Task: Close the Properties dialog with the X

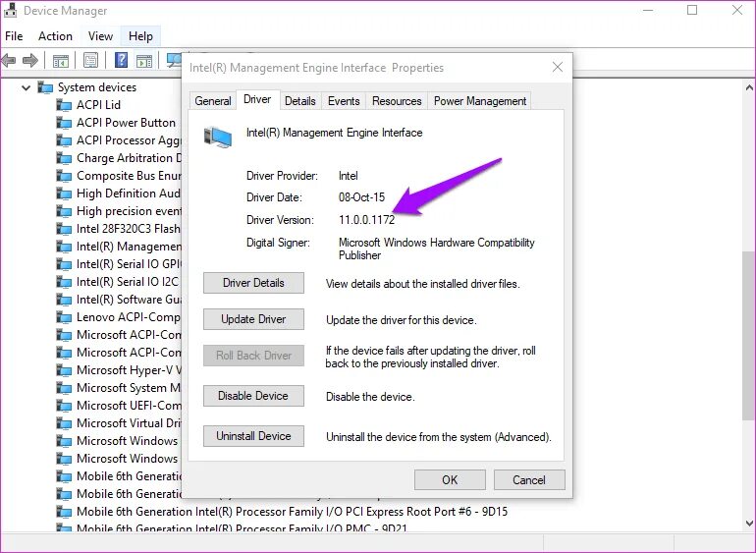Action: tap(558, 67)
